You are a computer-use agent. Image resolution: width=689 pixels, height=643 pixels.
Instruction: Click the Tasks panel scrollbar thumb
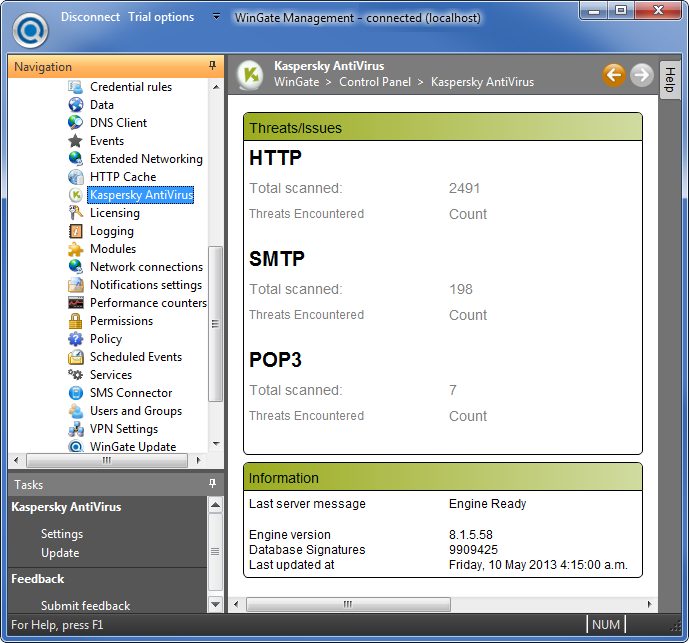click(215, 552)
